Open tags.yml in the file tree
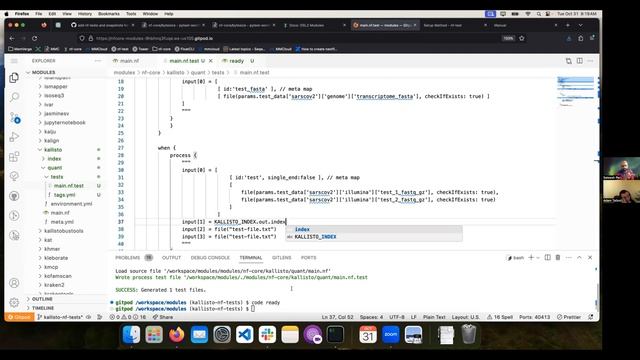640x360 pixels. point(64,195)
